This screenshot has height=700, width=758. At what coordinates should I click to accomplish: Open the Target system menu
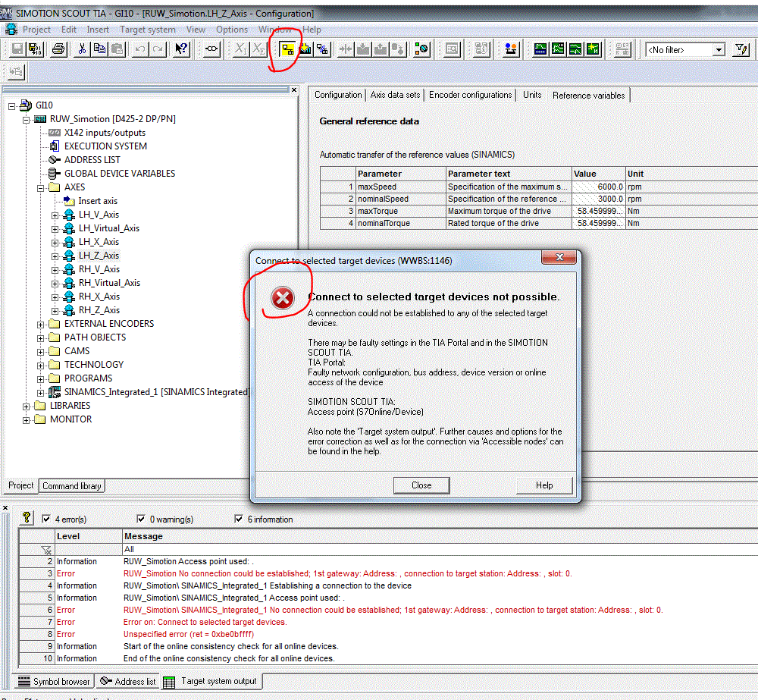click(x=147, y=30)
